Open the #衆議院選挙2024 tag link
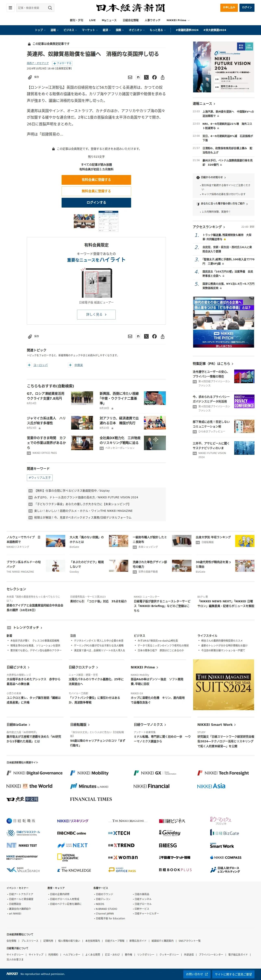261x980 pixels. pos(187,30)
